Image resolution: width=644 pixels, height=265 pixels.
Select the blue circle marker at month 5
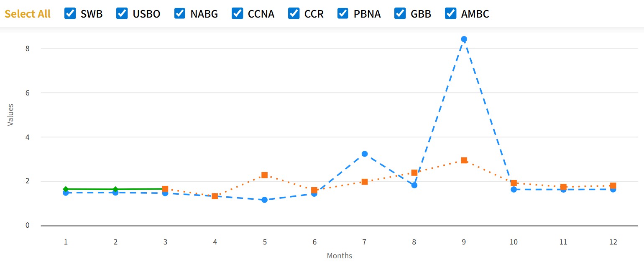coord(264,200)
